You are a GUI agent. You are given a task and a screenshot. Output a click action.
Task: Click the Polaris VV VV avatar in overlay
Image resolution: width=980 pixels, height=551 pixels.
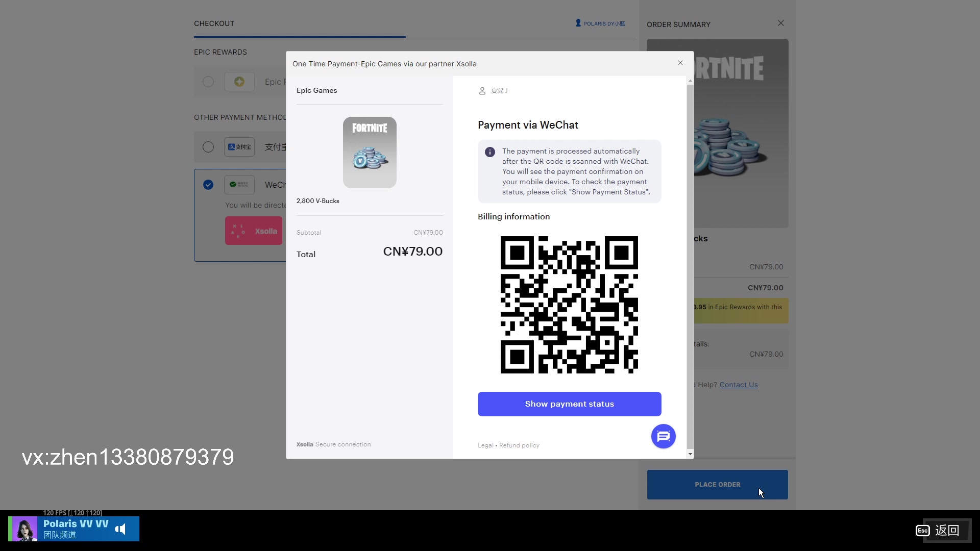coord(24,529)
